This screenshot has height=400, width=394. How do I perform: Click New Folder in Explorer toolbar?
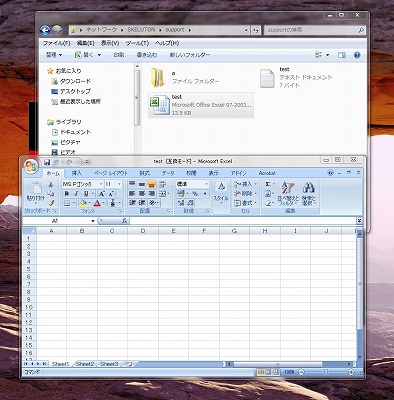click(x=190, y=55)
